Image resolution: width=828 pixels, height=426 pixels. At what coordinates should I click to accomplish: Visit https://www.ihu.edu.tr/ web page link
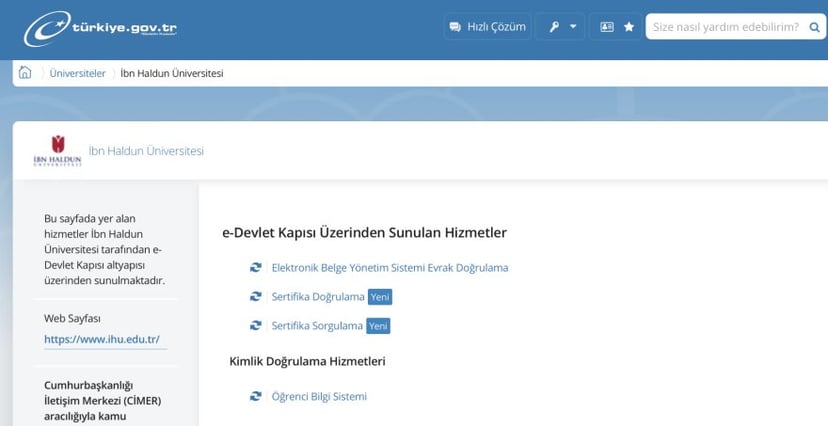point(102,339)
